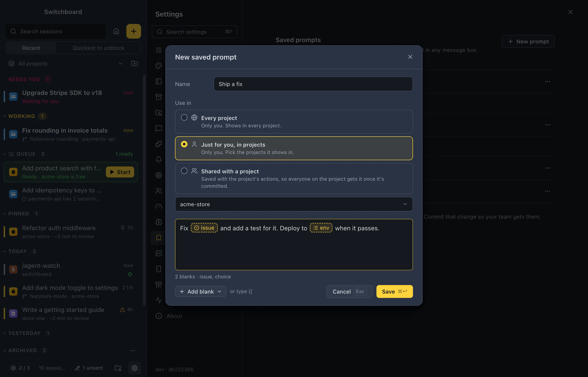Open the activity pulse settings icon
This screenshot has width=588, height=377.
pos(159,300)
